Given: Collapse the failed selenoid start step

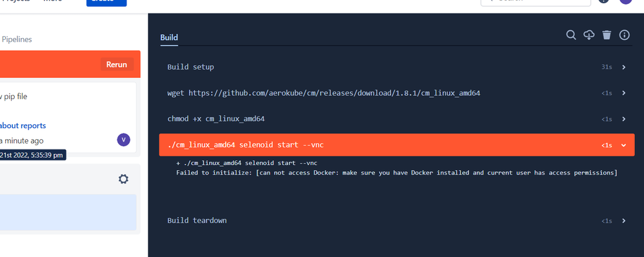Looking at the screenshot, I should (623, 145).
